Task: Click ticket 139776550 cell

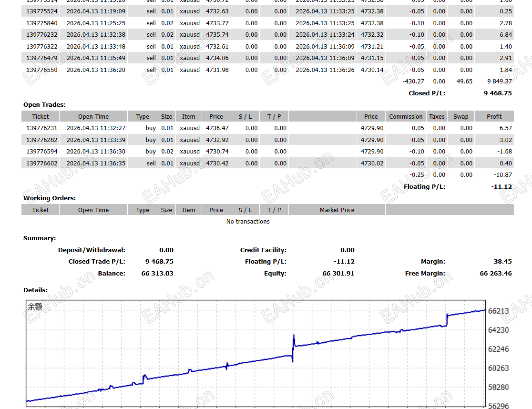Action: [x=42, y=70]
